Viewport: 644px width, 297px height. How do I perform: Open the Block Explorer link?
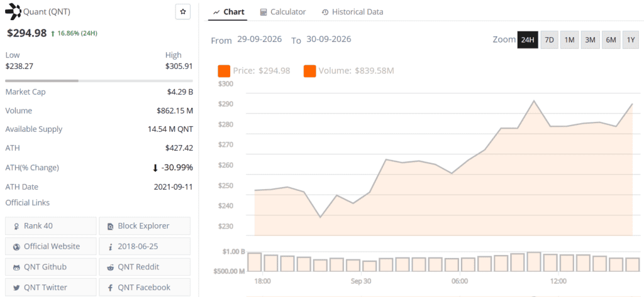coord(145,226)
